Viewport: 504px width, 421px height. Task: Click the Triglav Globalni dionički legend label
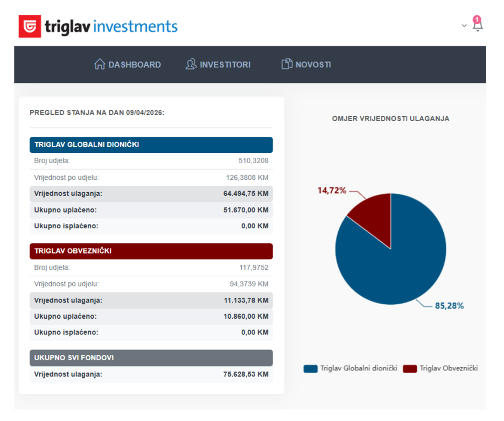coord(359,368)
